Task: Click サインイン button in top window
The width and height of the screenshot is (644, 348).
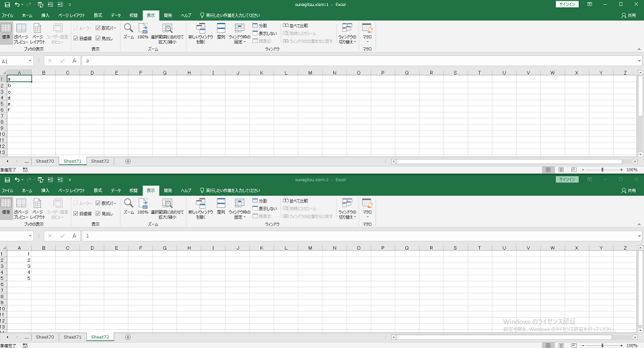Action: 567,4
